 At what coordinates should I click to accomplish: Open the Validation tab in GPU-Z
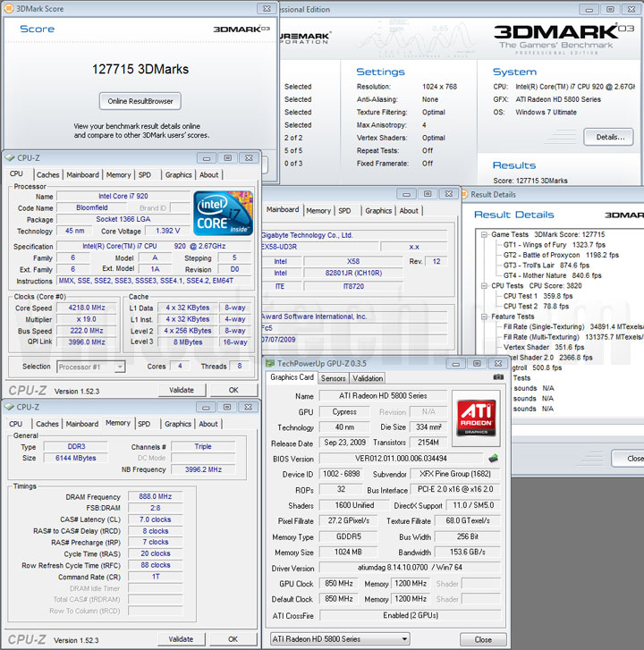pos(368,378)
